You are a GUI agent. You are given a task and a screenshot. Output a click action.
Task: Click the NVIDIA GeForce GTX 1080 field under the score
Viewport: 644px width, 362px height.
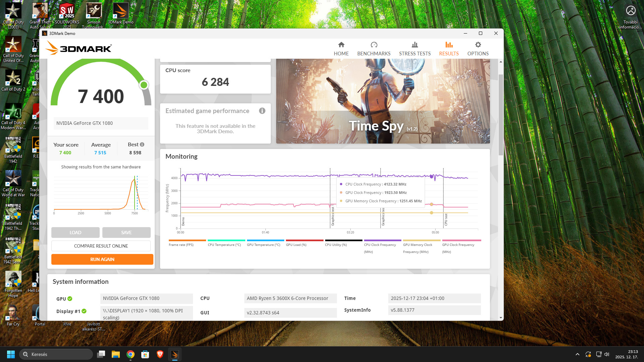tap(101, 123)
